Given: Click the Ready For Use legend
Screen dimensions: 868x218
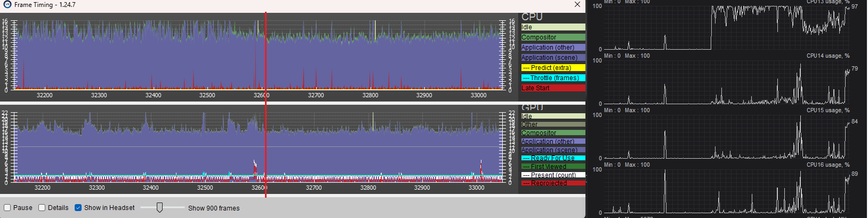Looking at the screenshot, I should (x=553, y=158).
